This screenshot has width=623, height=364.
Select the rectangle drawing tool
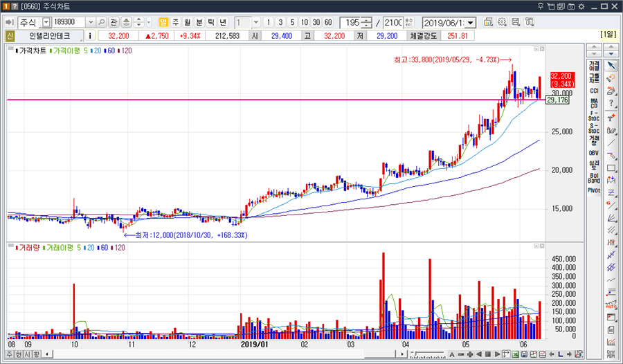(x=611, y=168)
